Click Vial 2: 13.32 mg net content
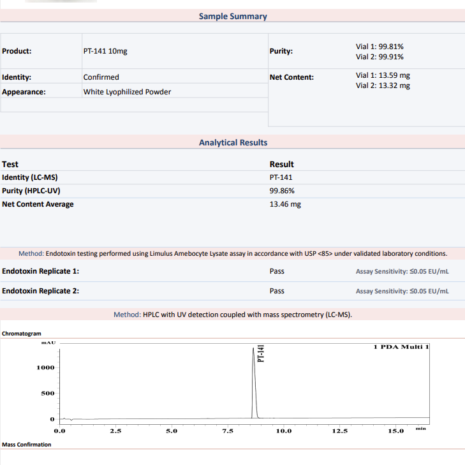The height and width of the screenshot is (465, 465). pyautogui.click(x=383, y=86)
